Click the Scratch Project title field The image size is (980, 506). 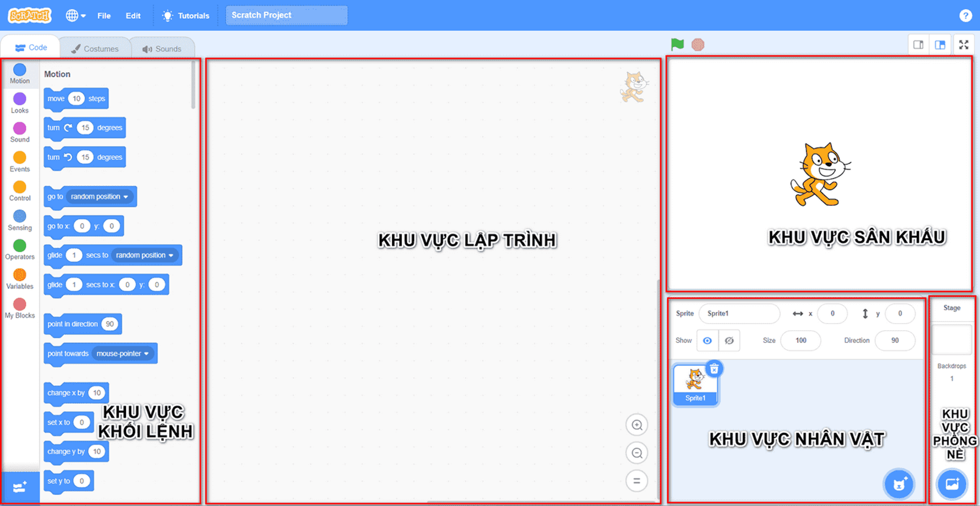(x=286, y=15)
